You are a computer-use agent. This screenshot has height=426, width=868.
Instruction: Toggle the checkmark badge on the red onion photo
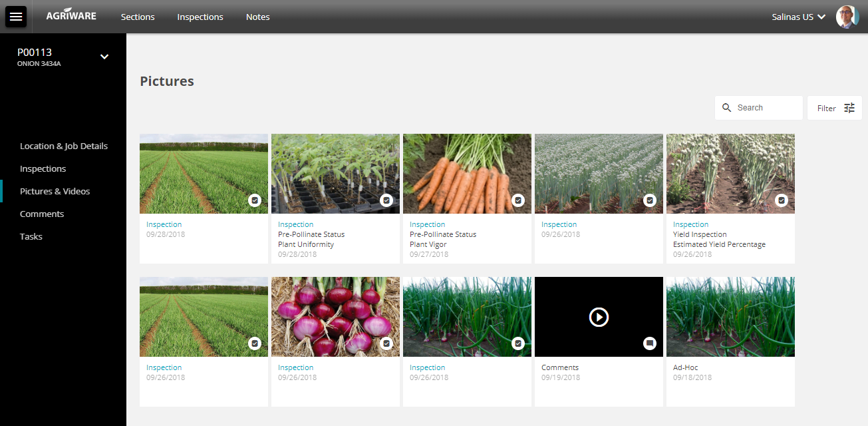coord(386,343)
